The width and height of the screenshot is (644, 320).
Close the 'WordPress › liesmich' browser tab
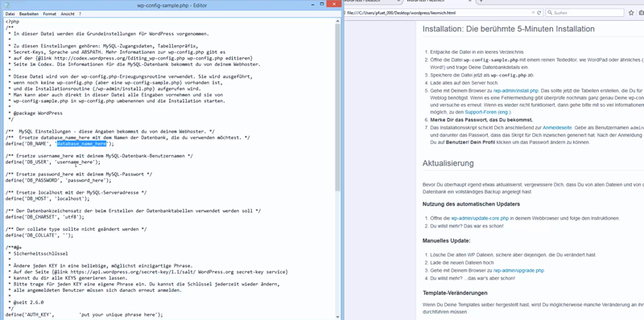point(469,2)
